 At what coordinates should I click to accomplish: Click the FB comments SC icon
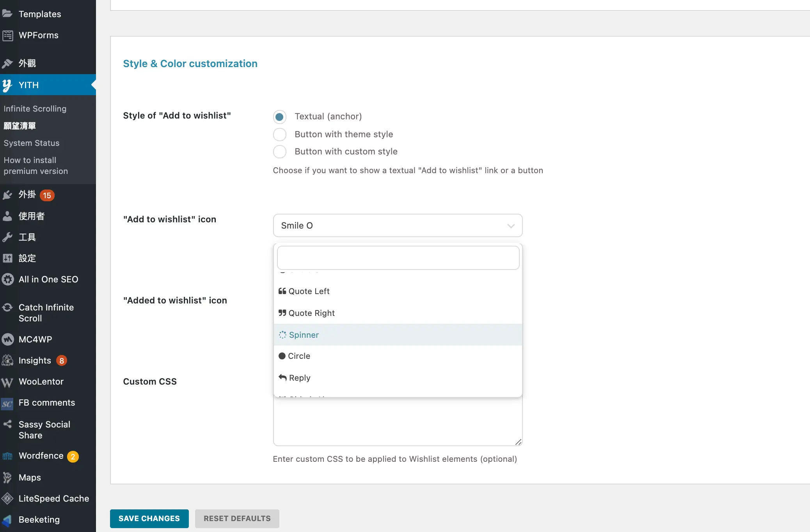point(7,404)
